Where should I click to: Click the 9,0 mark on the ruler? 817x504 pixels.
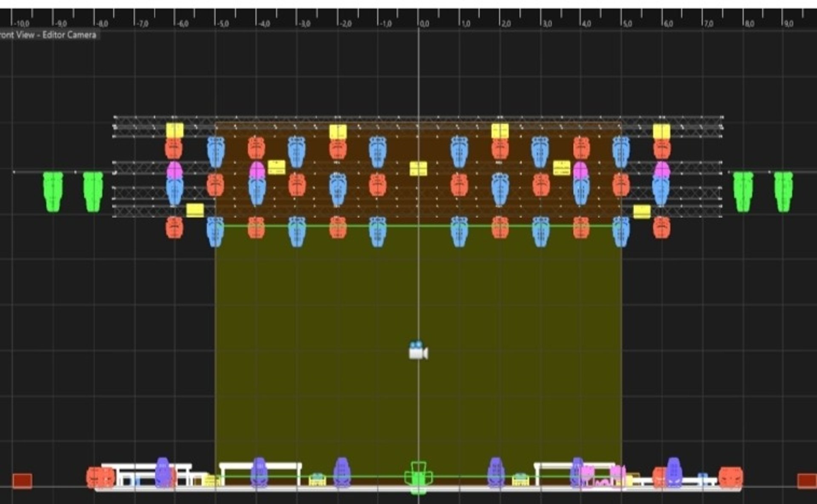pos(788,24)
